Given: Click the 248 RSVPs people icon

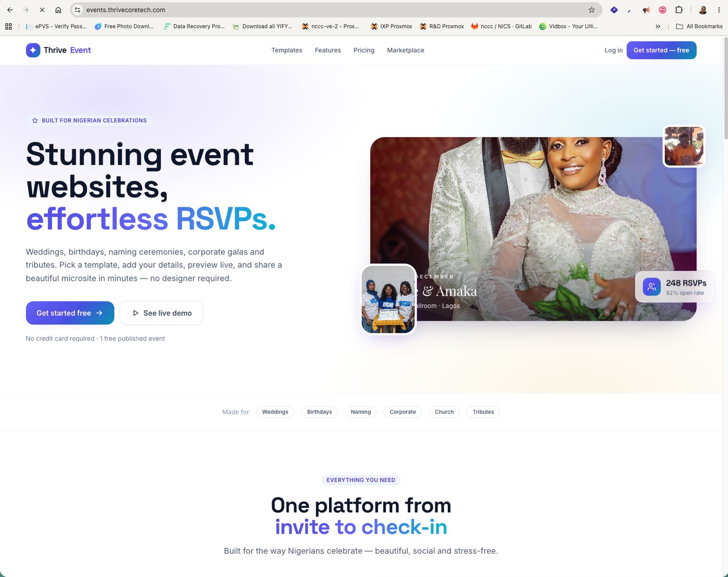Looking at the screenshot, I should (x=652, y=287).
